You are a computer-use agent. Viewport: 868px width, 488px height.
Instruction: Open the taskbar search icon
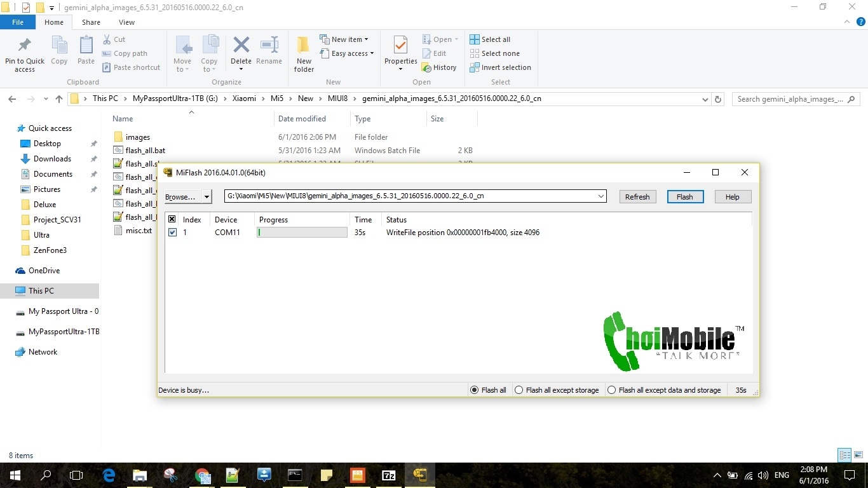pos(46,475)
